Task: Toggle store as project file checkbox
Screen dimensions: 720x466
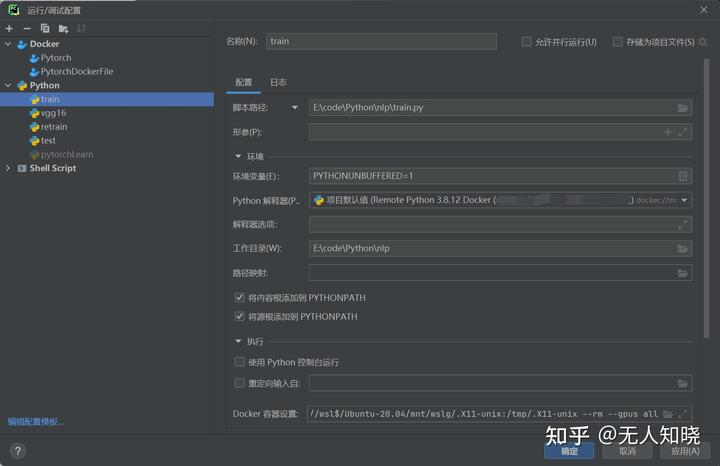Action: click(x=618, y=42)
